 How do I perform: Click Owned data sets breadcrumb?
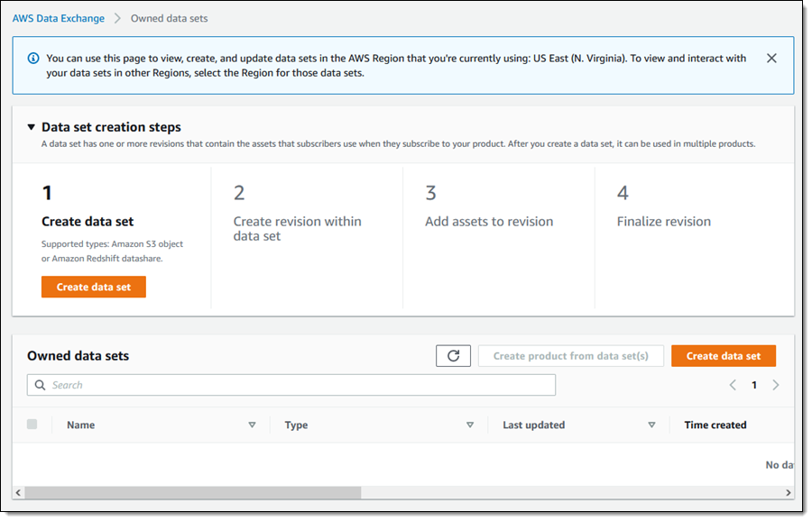point(170,19)
